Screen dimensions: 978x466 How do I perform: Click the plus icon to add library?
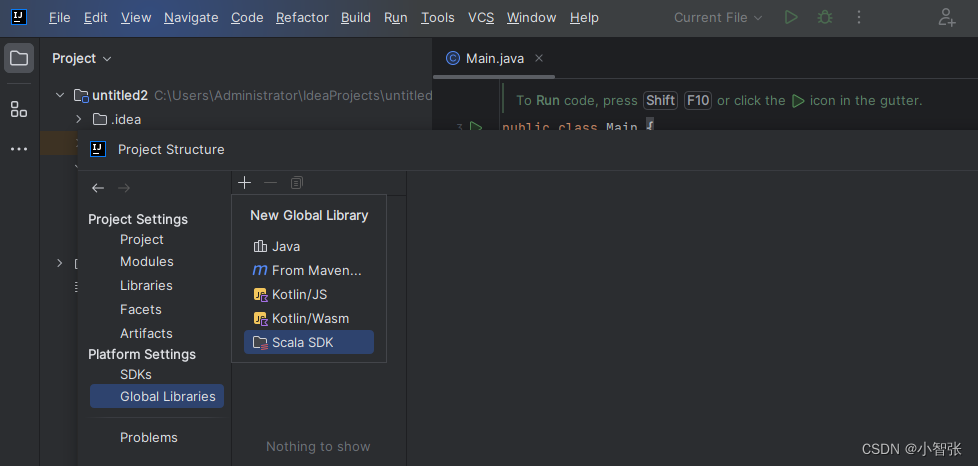pyautogui.click(x=244, y=182)
